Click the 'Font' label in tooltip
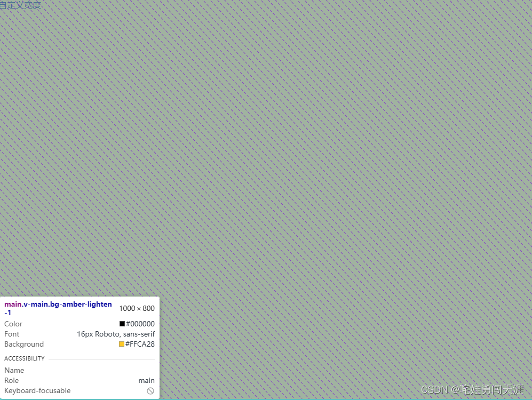The height and width of the screenshot is (400, 532). [12, 334]
